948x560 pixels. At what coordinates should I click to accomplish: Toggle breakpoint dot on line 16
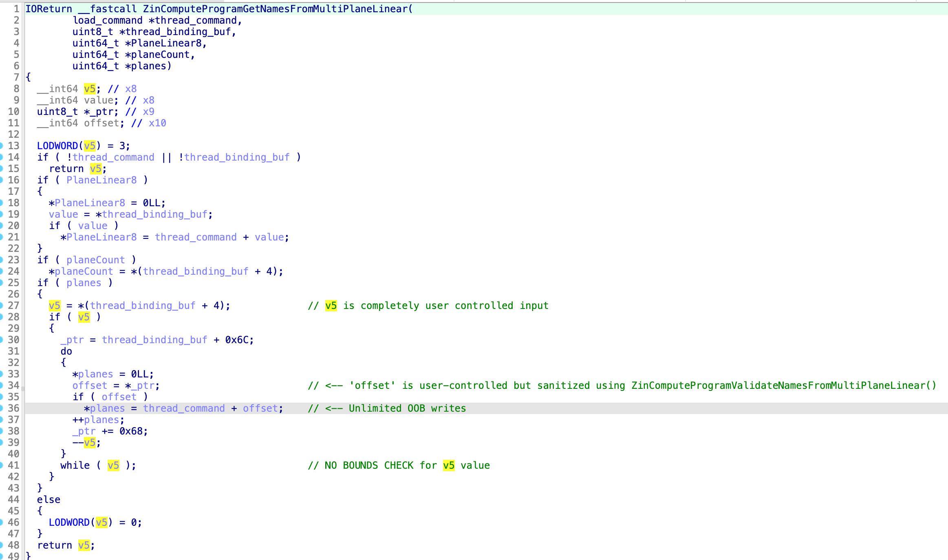(x=1, y=180)
